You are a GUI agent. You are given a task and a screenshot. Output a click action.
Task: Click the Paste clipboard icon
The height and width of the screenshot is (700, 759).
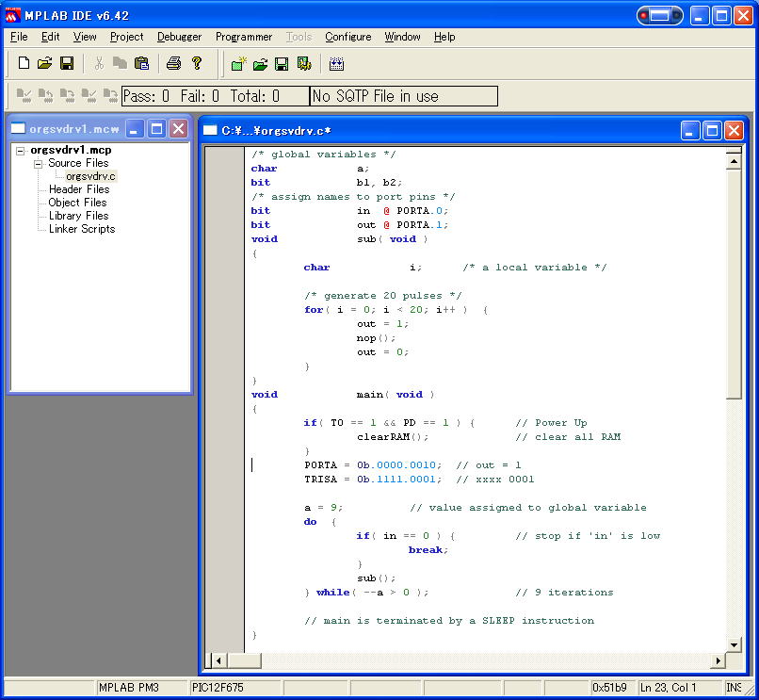tap(141, 63)
